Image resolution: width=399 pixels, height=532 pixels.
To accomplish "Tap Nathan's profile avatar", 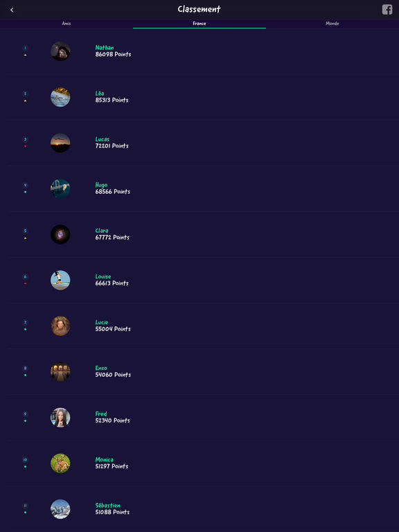I will pyautogui.click(x=60, y=51).
